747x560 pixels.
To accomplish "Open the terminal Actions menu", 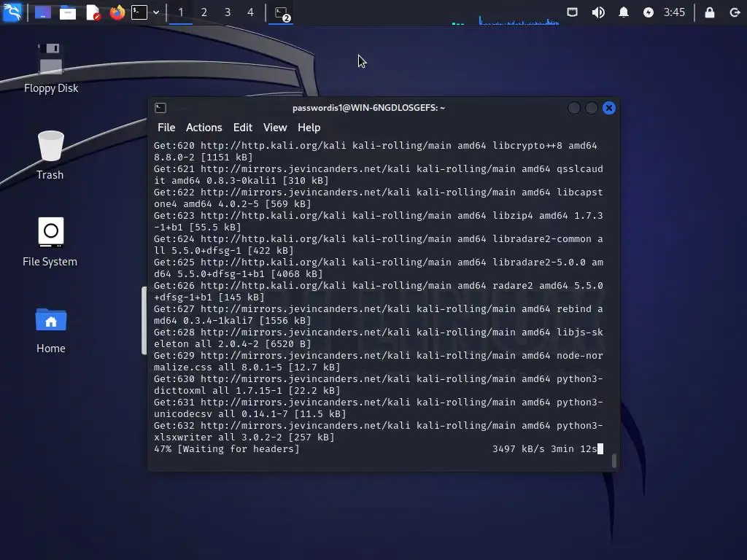I will click(x=204, y=128).
